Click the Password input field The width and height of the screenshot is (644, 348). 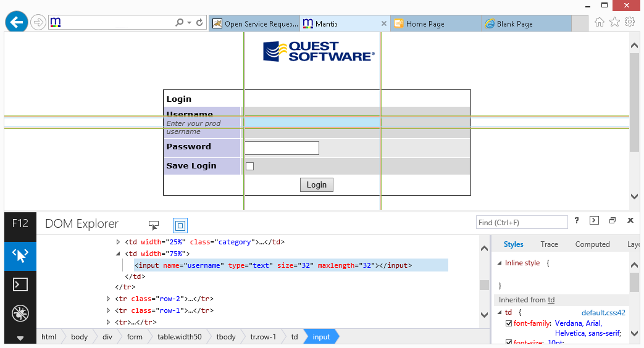(282, 148)
